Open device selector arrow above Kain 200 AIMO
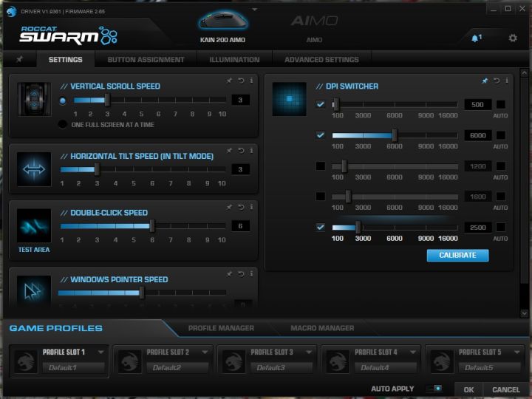The width and height of the screenshot is (532, 399). point(255,10)
